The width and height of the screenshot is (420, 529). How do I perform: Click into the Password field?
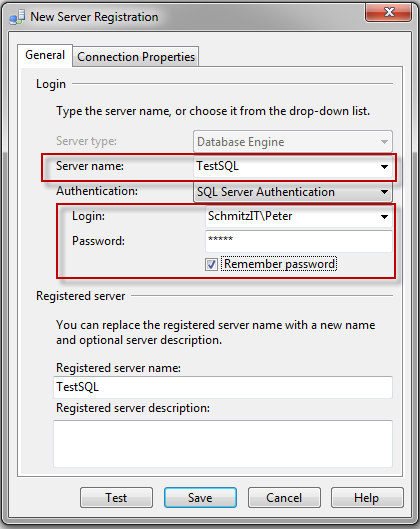[x=299, y=241]
